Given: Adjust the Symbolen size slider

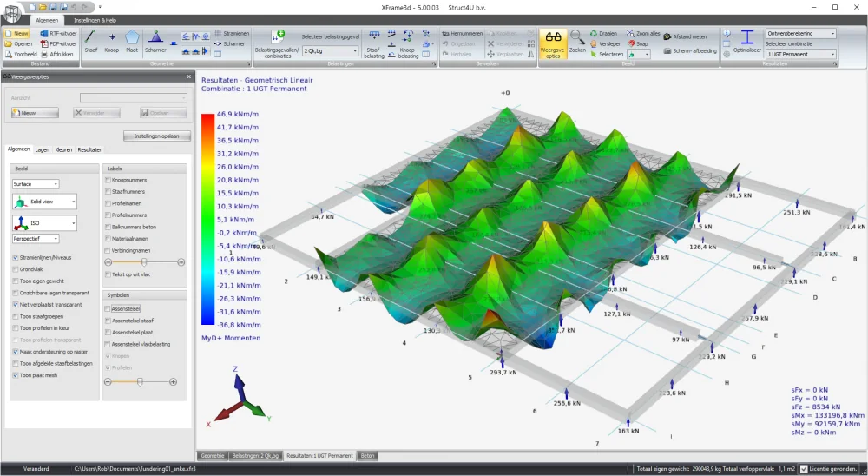Looking at the screenshot, I should click(140, 382).
